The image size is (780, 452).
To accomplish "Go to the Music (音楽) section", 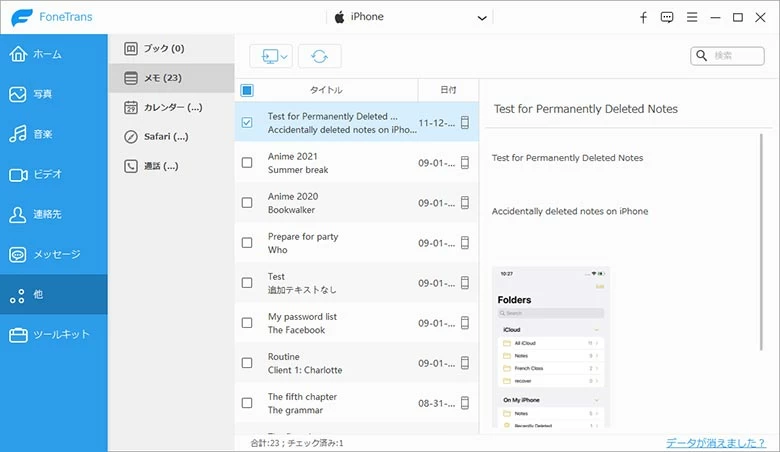I will (53, 134).
